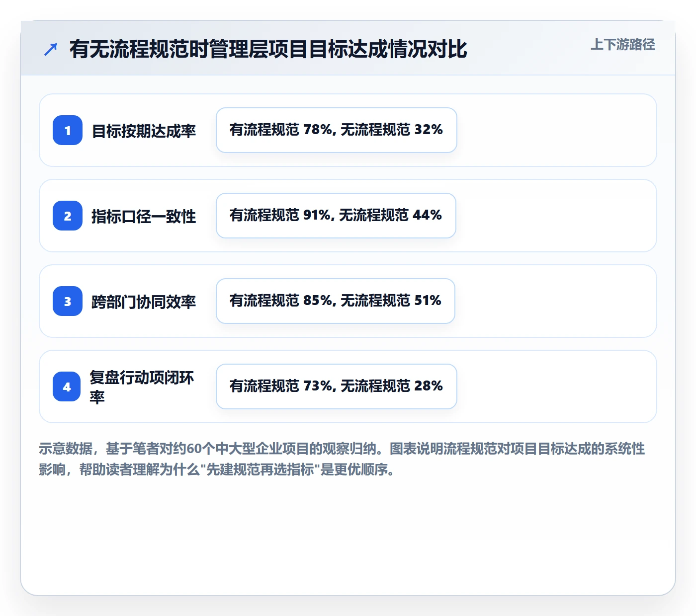This screenshot has width=696, height=616.
Task: Click value box 有流程规范 73%, 无流程规范 28%
Action: [x=337, y=386]
